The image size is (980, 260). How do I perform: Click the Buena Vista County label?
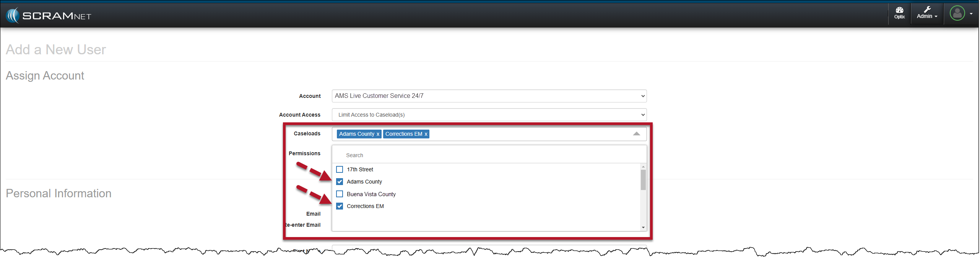pos(371,194)
